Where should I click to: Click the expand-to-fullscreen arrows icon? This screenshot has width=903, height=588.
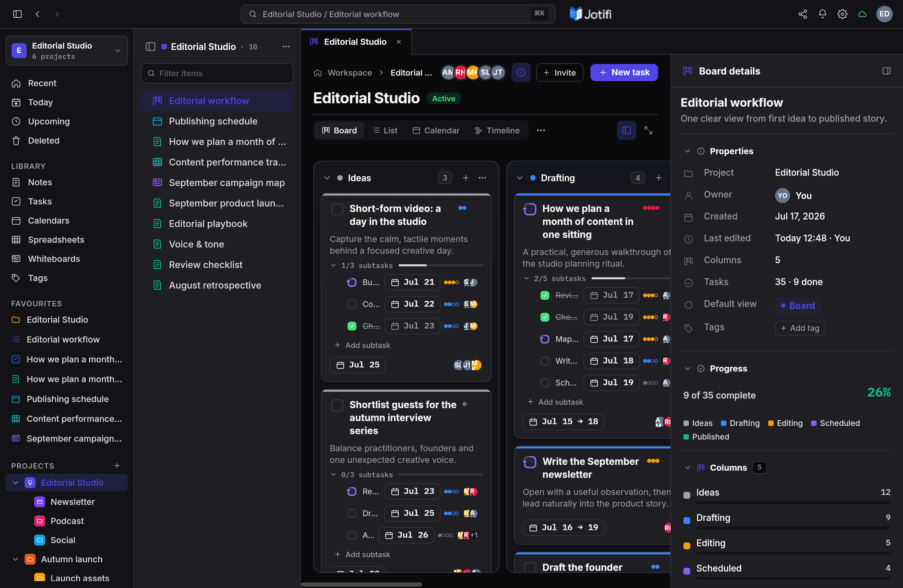point(648,130)
